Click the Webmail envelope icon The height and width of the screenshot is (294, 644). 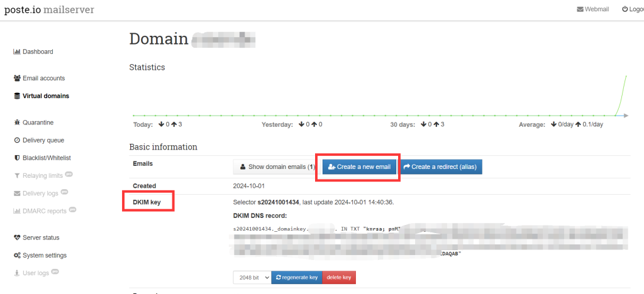click(x=580, y=9)
